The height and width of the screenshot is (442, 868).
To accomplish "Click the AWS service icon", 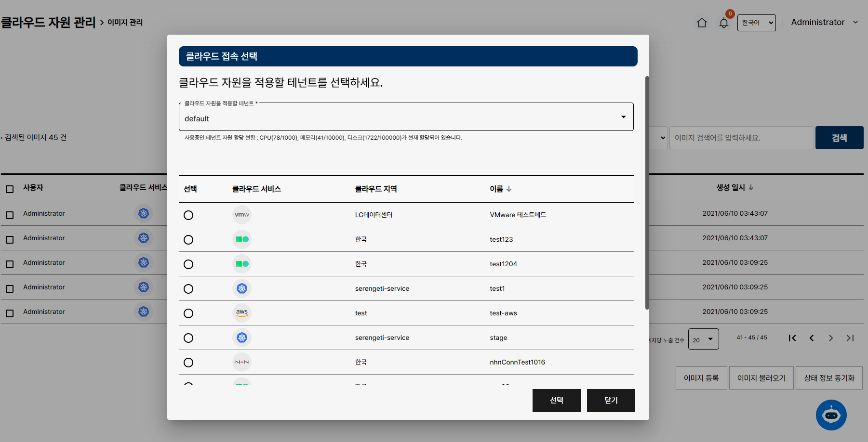I will 242,313.
